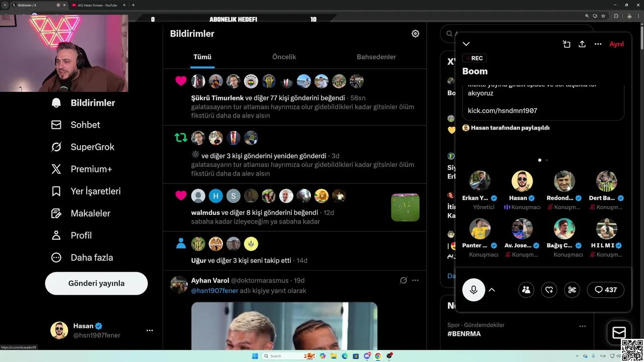Screen dimensions: 644x362
Task: Open Windows Start menu
Action: [x=256, y=356]
